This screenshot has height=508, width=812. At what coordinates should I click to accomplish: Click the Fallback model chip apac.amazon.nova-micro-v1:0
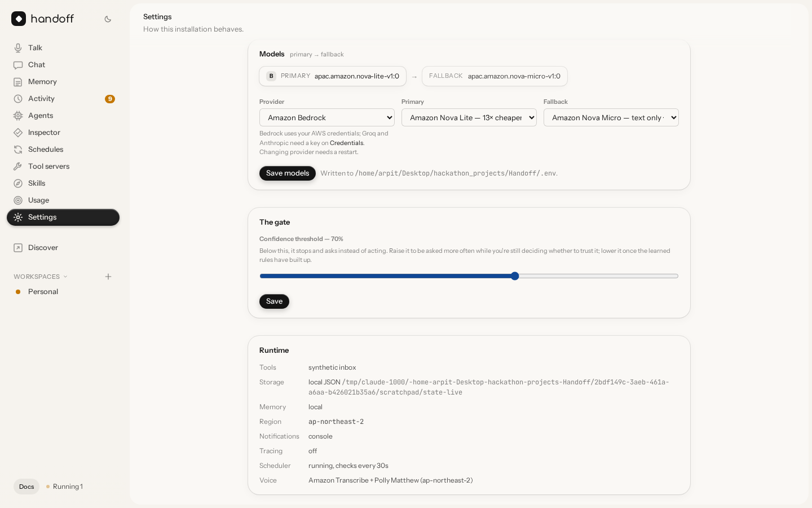pos(495,76)
